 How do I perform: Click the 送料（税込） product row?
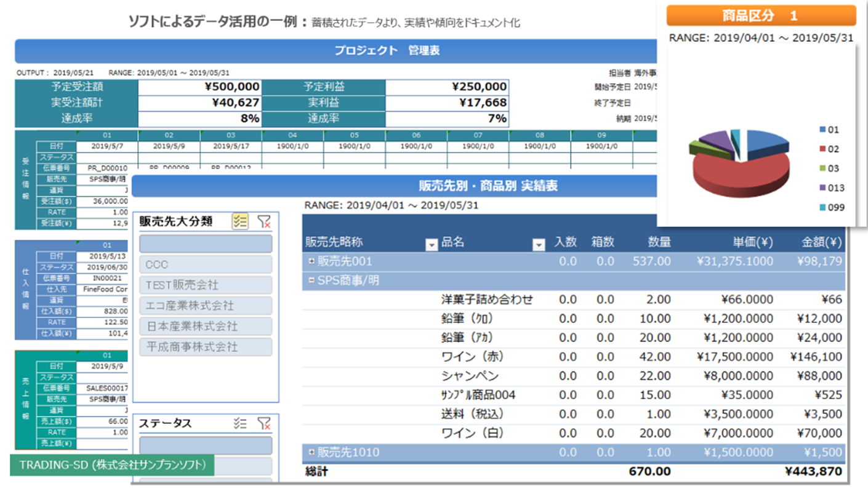(x=574, y=414)
